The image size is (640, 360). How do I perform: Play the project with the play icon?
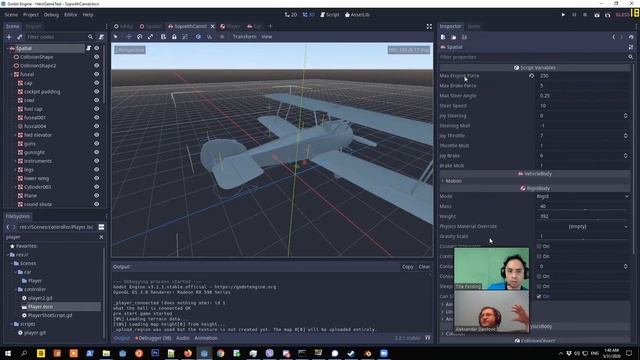point(563,15)
